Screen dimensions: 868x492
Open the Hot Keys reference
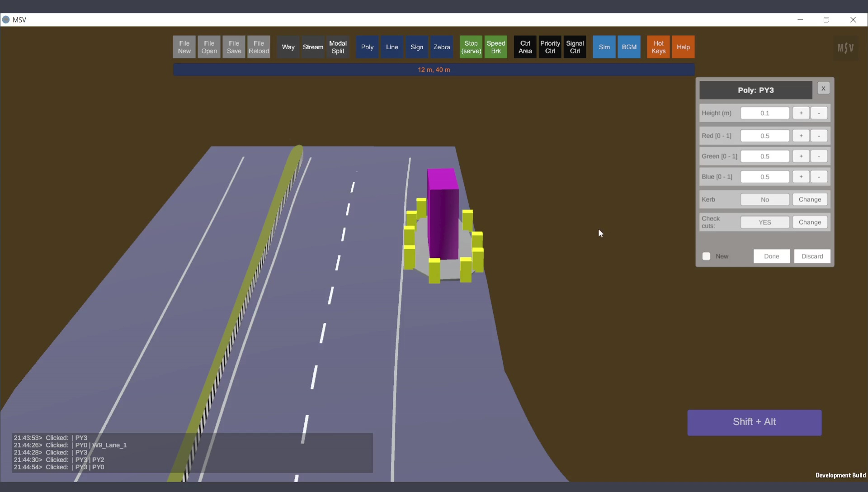[x=658, y=47]
